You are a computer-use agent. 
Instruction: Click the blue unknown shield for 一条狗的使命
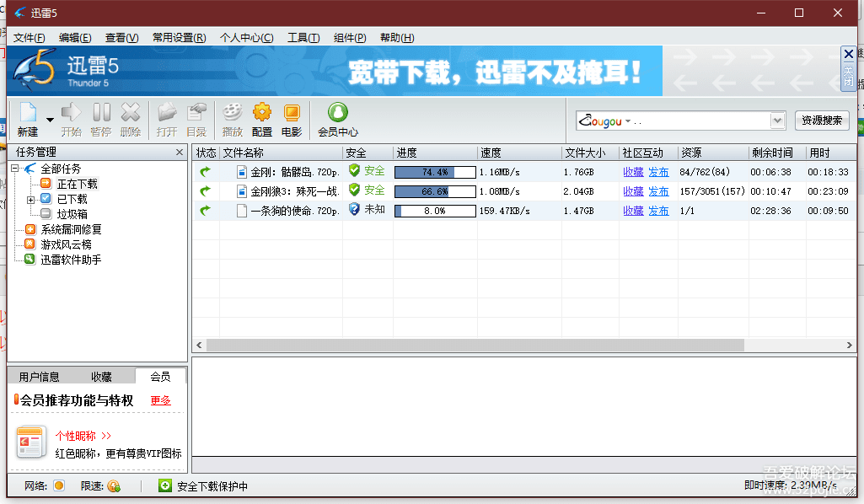[x=354, y=209]
